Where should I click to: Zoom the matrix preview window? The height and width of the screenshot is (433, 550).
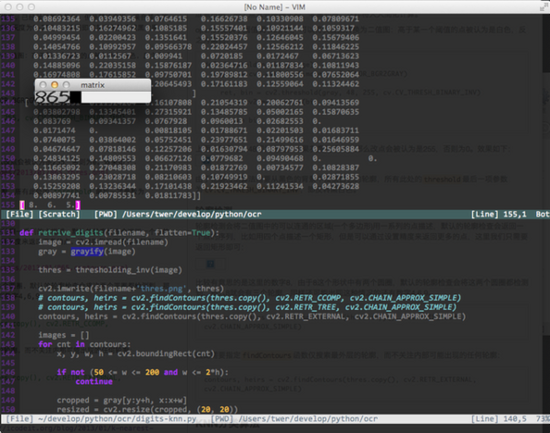pos(66,85)
